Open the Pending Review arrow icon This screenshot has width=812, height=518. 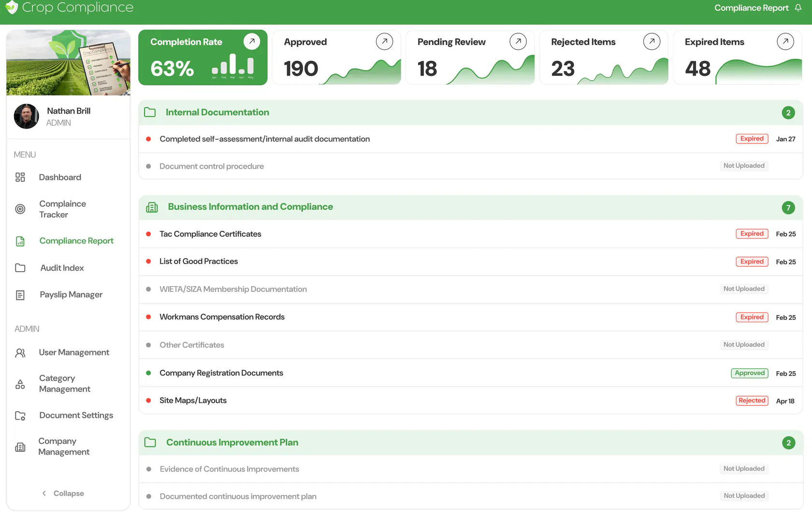pos(518,42)
